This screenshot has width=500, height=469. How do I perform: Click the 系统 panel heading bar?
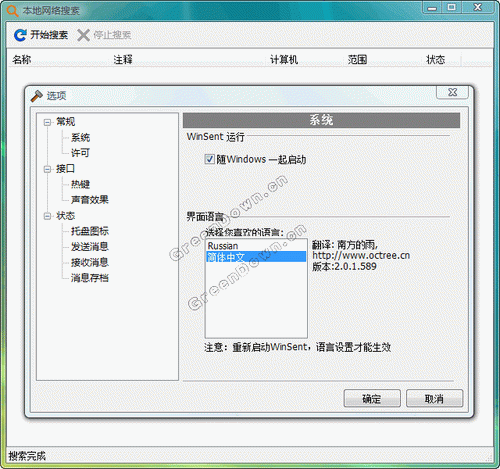pyautogui.click(x=321, y=120)
